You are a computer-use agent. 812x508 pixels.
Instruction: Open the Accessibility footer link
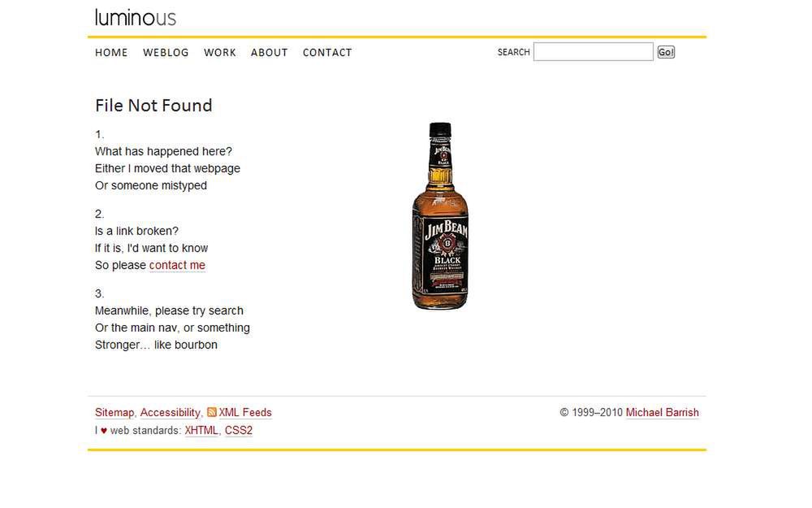(x=171, y=412)
